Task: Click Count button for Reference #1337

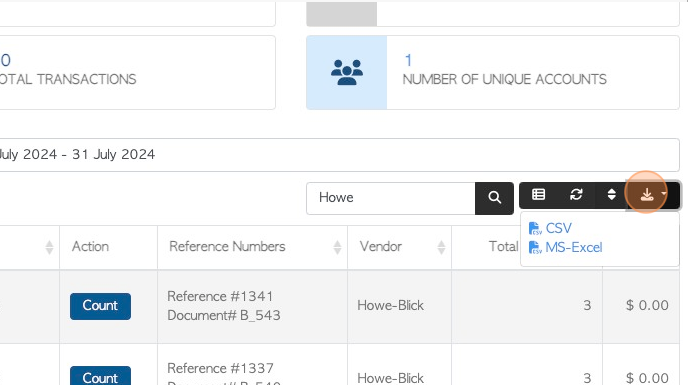Action: (100, 376)
